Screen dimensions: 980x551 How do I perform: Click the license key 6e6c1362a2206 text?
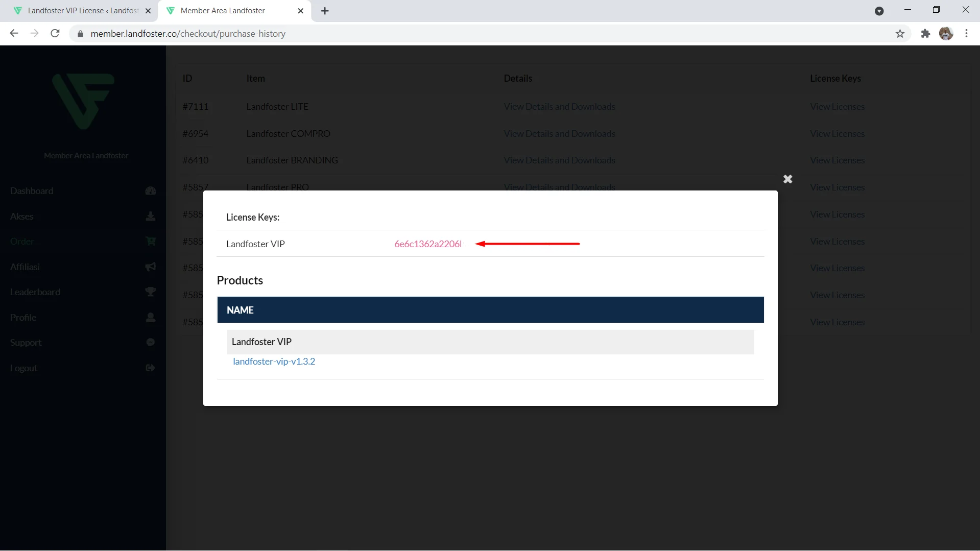coord(427,244)
